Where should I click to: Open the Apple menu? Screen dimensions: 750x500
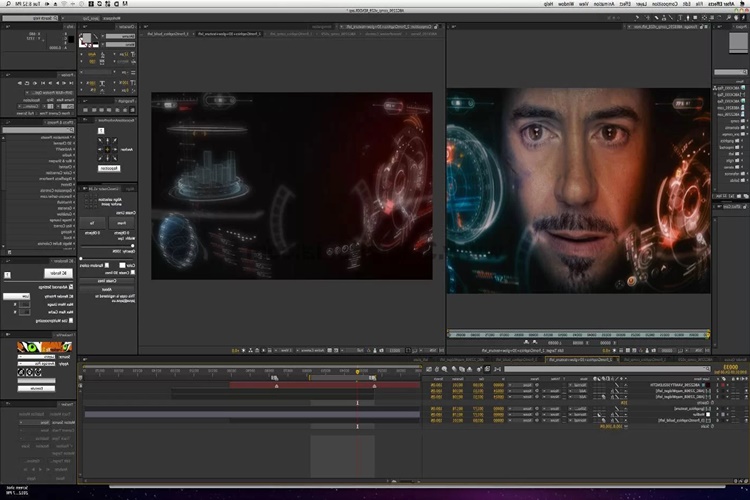pyautogui.click(x=742, y=4)
